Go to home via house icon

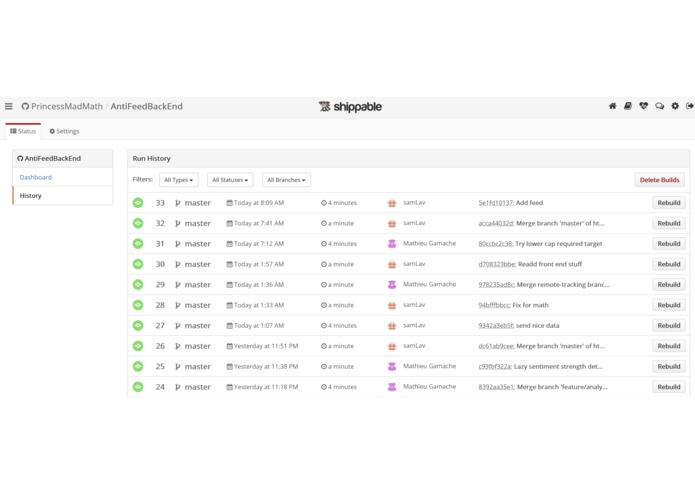click(x=612, y=106)
